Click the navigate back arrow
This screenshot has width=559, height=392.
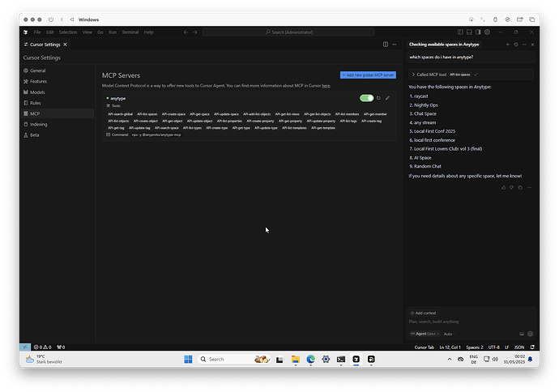(186, 32)
